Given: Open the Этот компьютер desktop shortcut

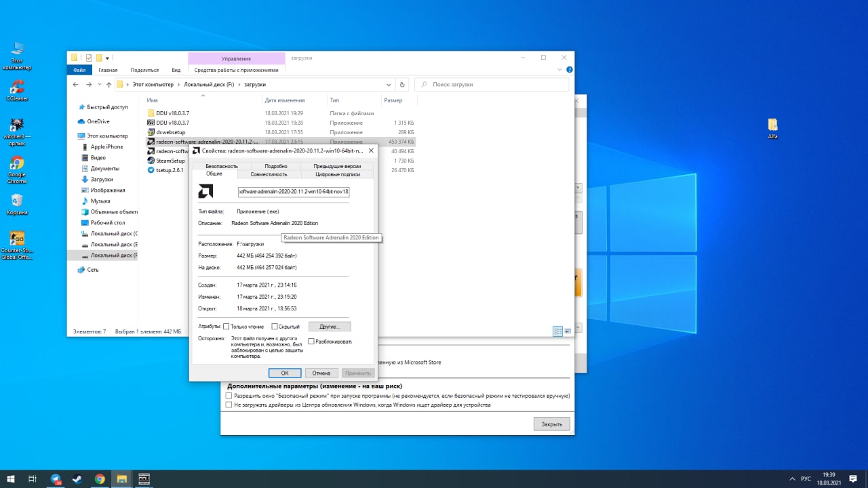Looking at the screenshot, I should coord(17,55).
